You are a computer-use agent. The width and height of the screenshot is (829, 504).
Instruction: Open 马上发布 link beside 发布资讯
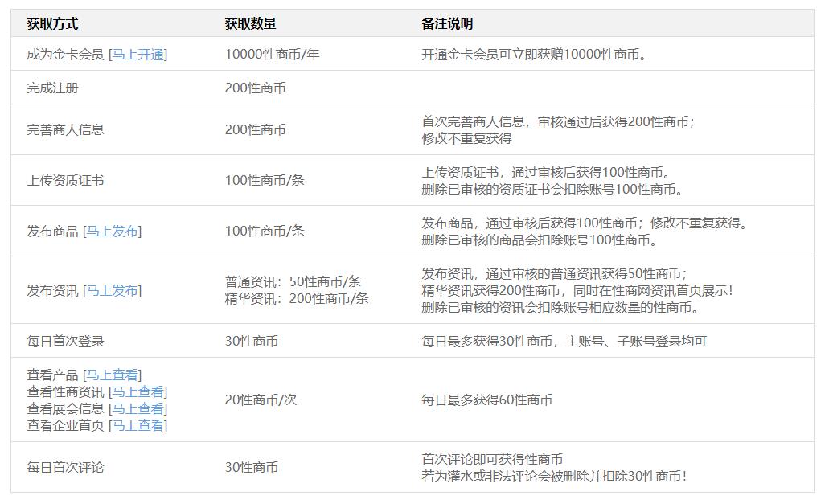point(112,291)
